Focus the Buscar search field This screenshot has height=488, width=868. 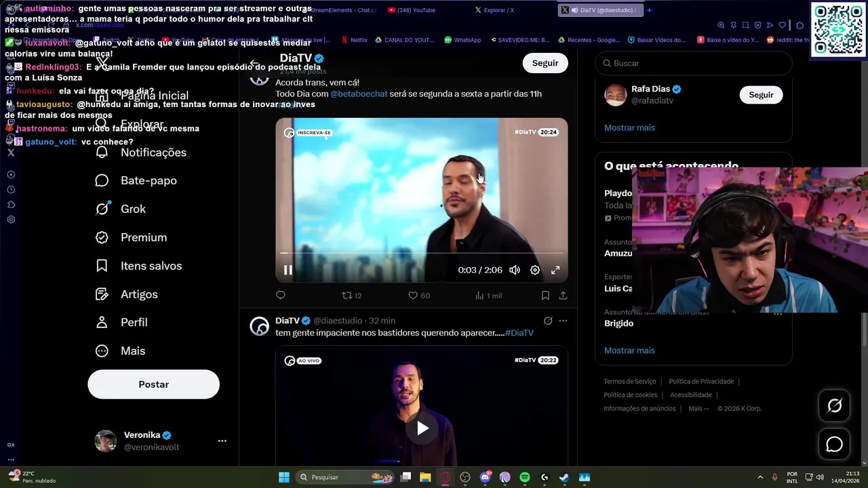693,63
